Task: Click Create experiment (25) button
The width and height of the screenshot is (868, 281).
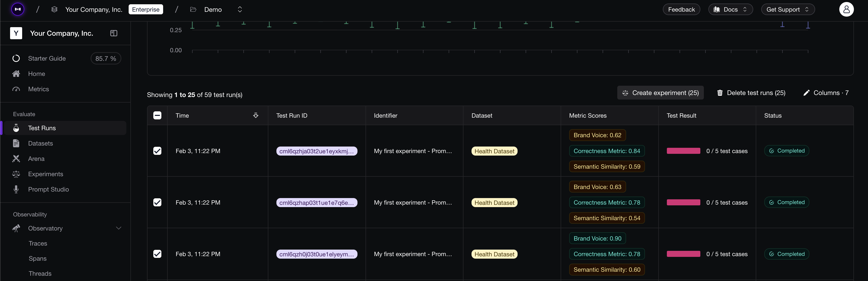Action: tap(660, 93)
